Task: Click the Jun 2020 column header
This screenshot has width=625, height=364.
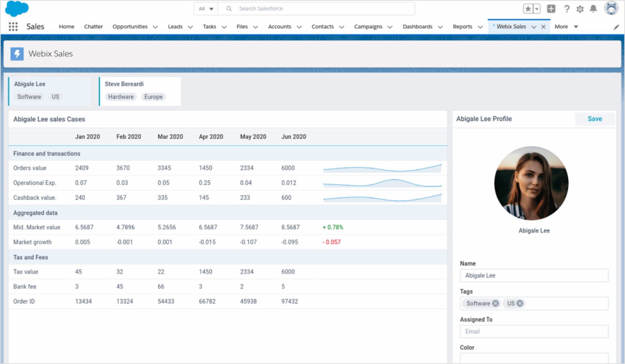Action: tap(294, 137)
